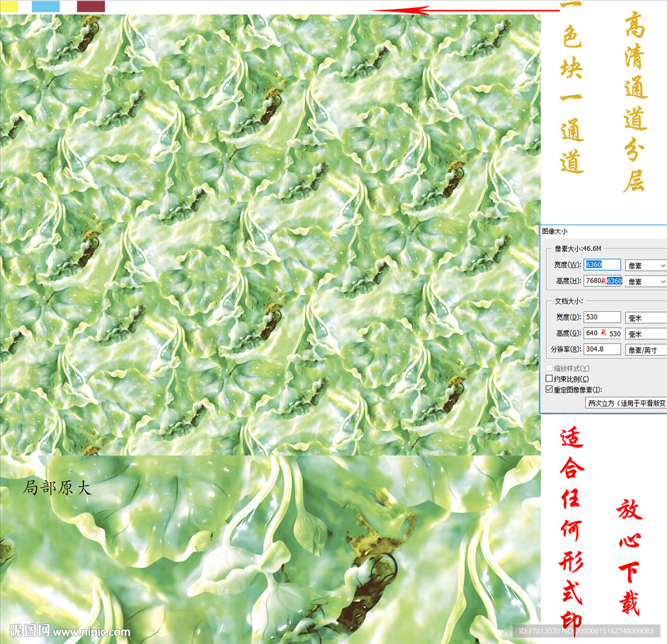The height and width of the screenshot is (644, 667).
Task: Click the document 宽度(D) field showing 530
Action: click(602, 317)
